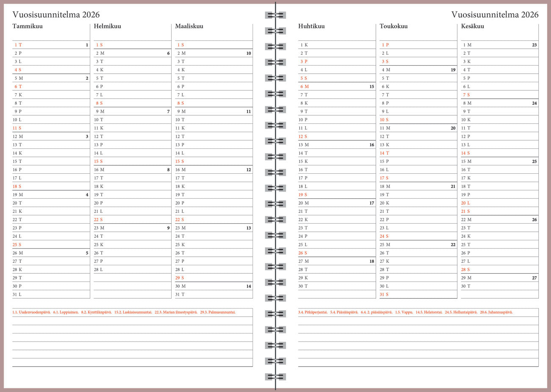Click holiday note '6.1. Loppiainen.'
The width and height of the screenshot is (551, 392).
[x=66, y=312]
